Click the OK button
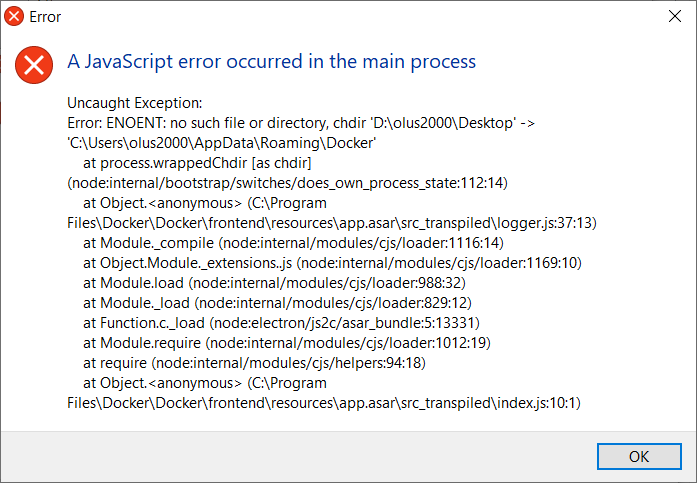The image size is (697, 483). pos(639,456)
